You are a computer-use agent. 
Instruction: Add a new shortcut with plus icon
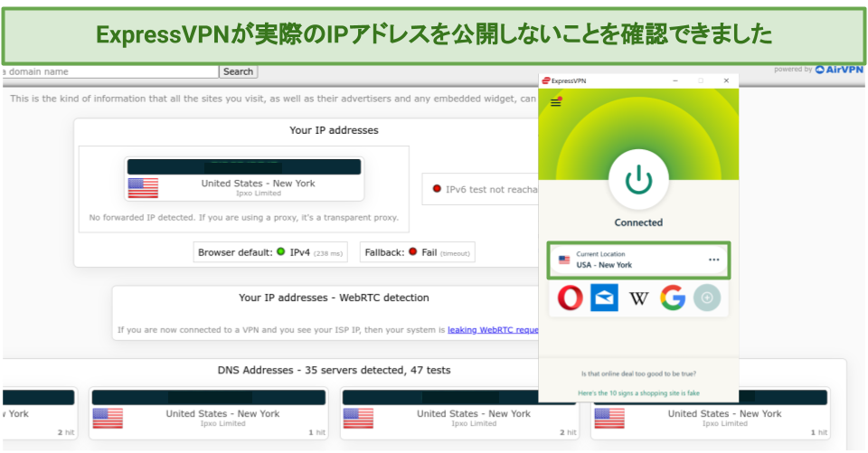[707, 297]
